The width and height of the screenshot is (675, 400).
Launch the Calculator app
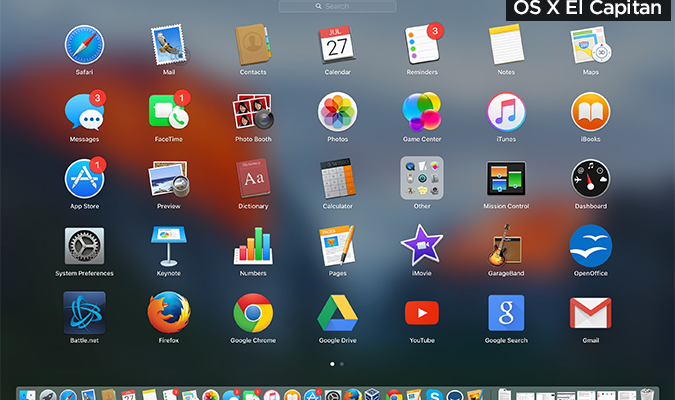coord(338,179)
